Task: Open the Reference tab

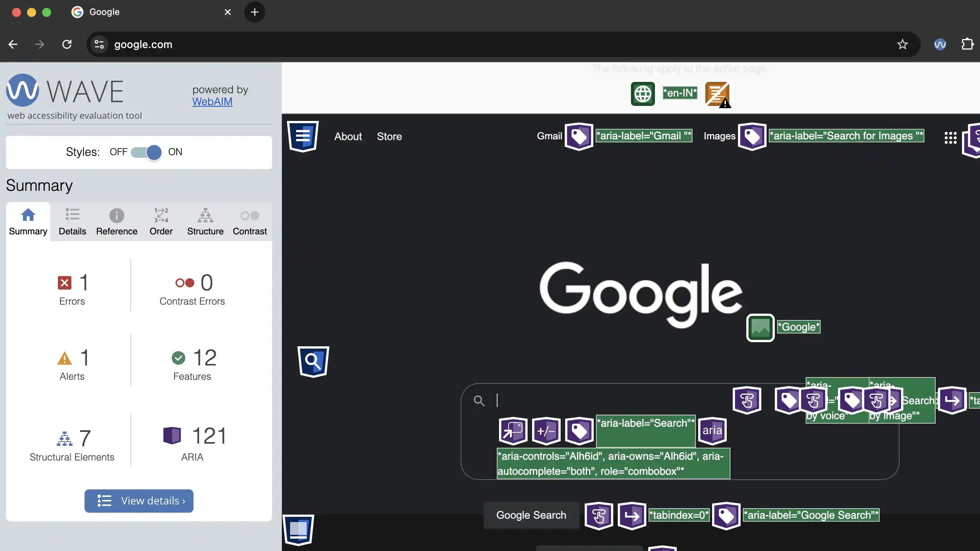Action: (x=117, y=222)
